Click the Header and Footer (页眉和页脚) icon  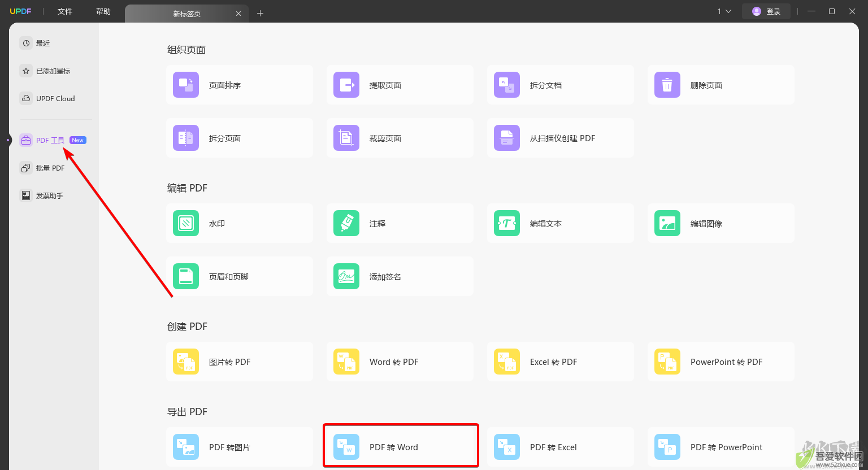[x=186, y=276]
